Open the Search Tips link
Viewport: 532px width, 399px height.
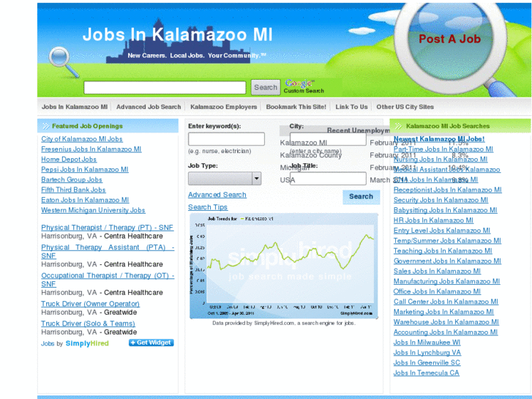(x=208, y=207)
